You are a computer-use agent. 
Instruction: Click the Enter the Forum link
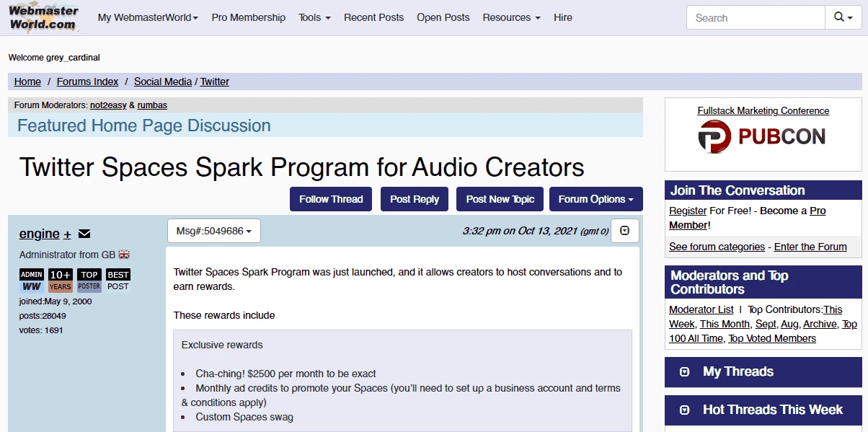(x=810, y=247)
